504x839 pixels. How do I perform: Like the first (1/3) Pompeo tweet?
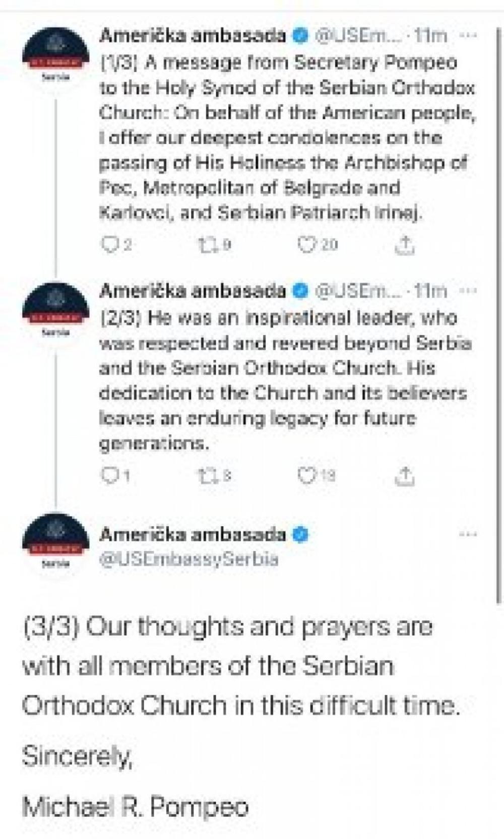pos(306,245)
